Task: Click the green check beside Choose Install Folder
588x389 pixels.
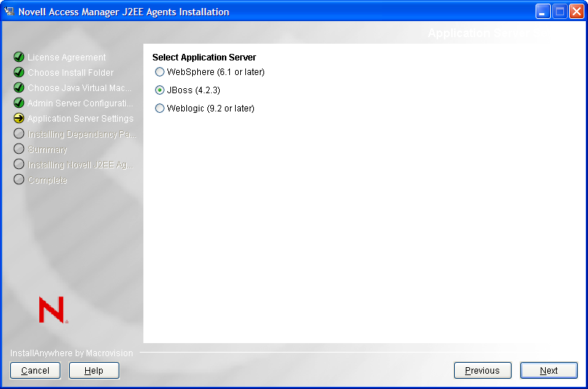Action: tap(19, 72)
